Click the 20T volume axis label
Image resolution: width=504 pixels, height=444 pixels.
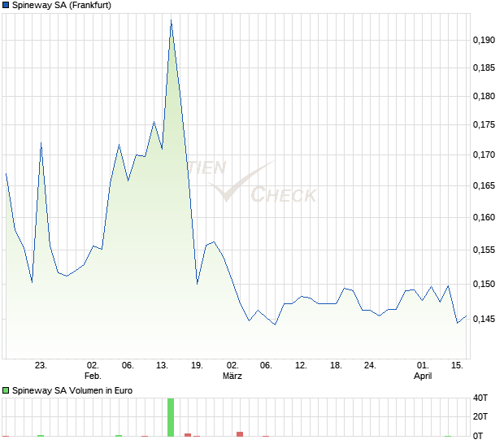[x=480, y=416]
